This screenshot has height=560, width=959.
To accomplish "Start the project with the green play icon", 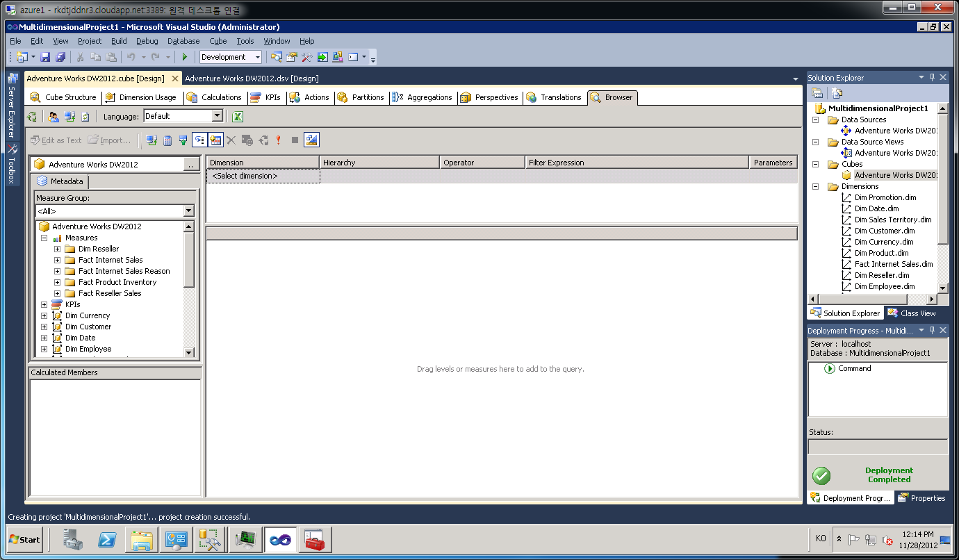I will point(185,57).
